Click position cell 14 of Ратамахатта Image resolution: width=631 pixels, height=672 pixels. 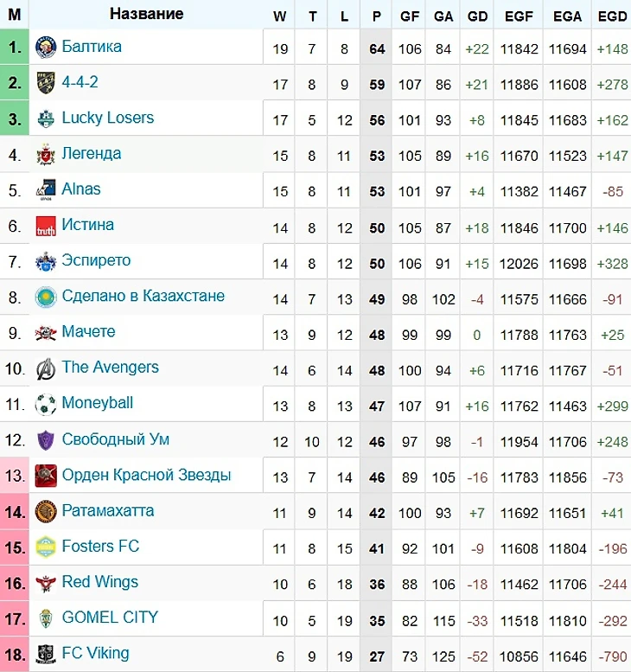coord(15,511)
